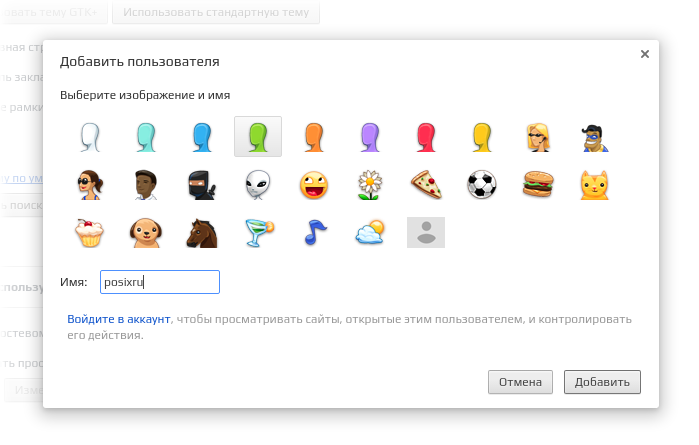Open the 'Войдите в аккаунт' link
The width and height of the screenshot is (699, 445).
[119, 319]
